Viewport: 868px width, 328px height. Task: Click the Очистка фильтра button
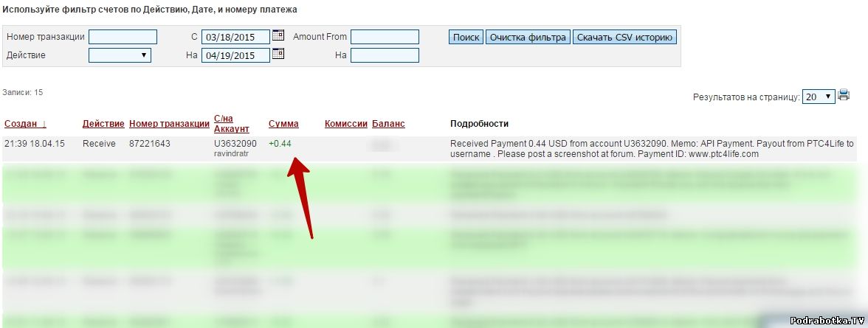tap(528, 37)
